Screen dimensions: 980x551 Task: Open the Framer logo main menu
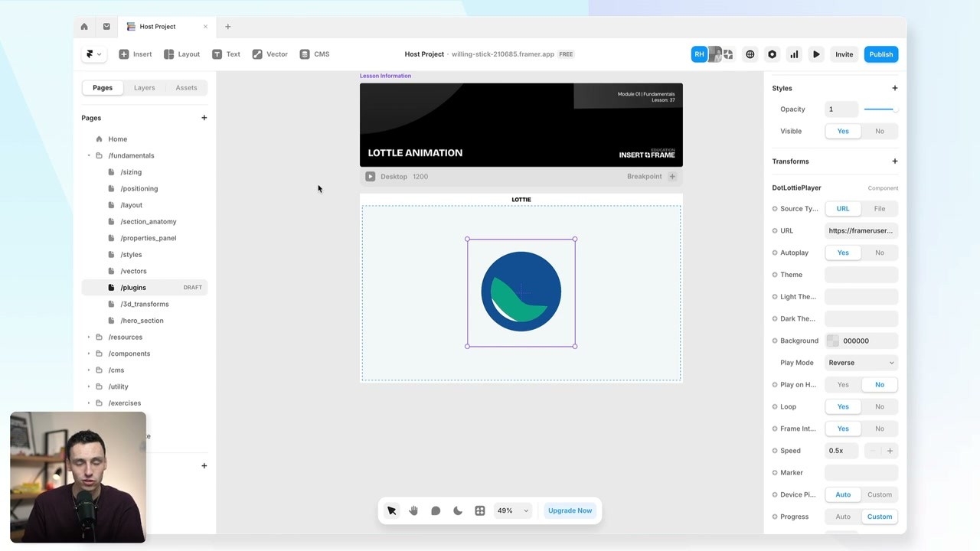point(93,54)
